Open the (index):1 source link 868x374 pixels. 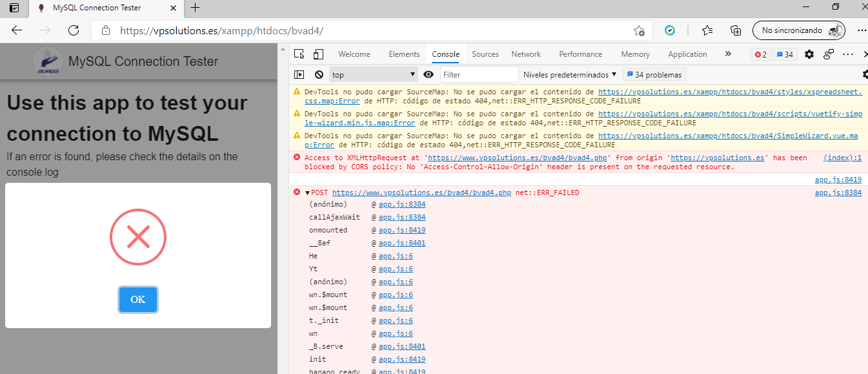[x=843, y=158]
